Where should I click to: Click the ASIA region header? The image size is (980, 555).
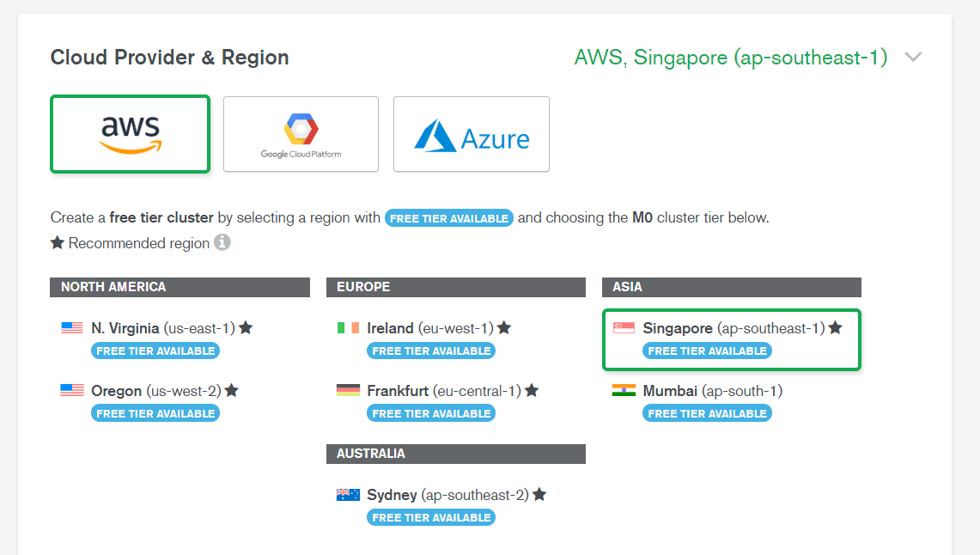731,288
